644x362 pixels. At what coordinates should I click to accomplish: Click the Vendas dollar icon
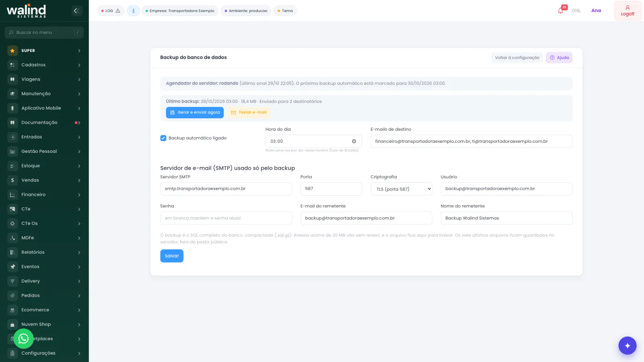[12, 180]
